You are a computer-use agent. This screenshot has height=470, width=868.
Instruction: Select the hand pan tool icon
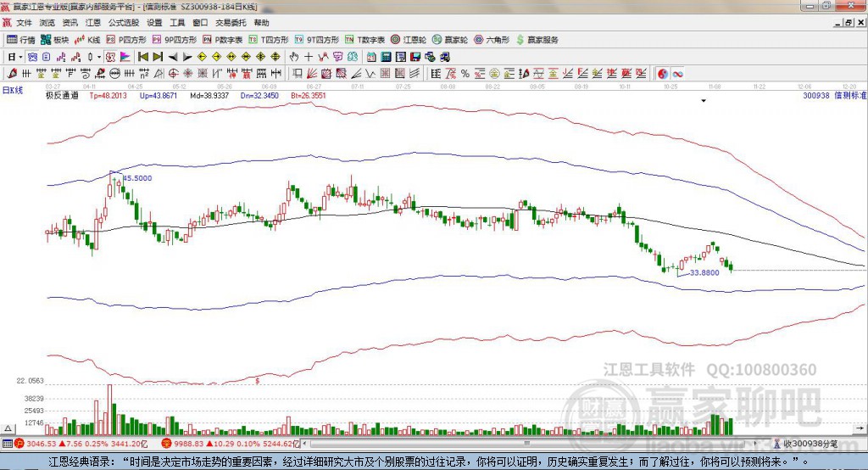[x=294, y=57]
